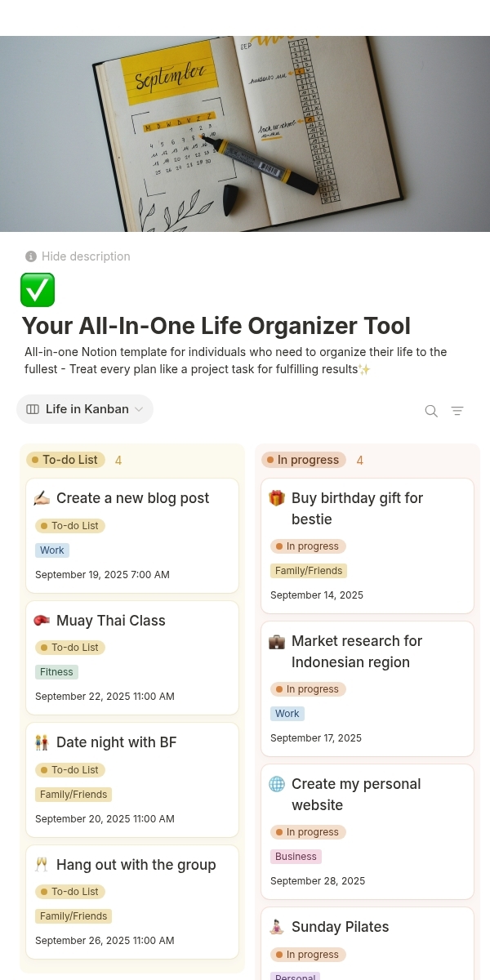Click the To-do List column header tag
Image resolution: width=490 pixels, height=980 pixels.
(x=66, y=460)
